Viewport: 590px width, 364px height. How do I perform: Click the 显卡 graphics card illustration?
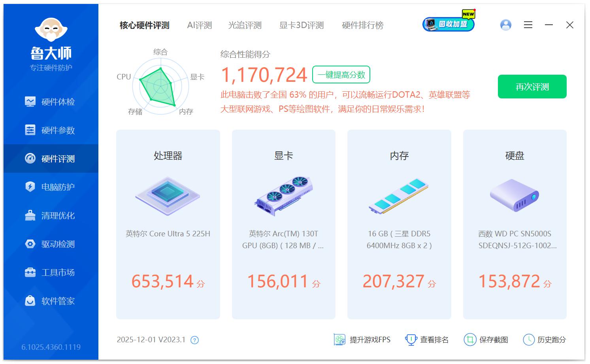(283, 196)
